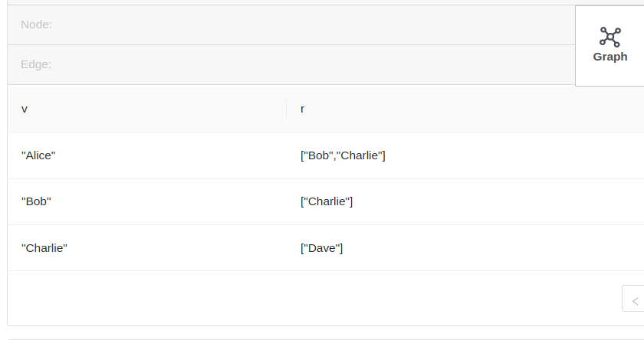Click empty space in the Dave row
Screen dimensions: 644x340
[x=498, y=248]
